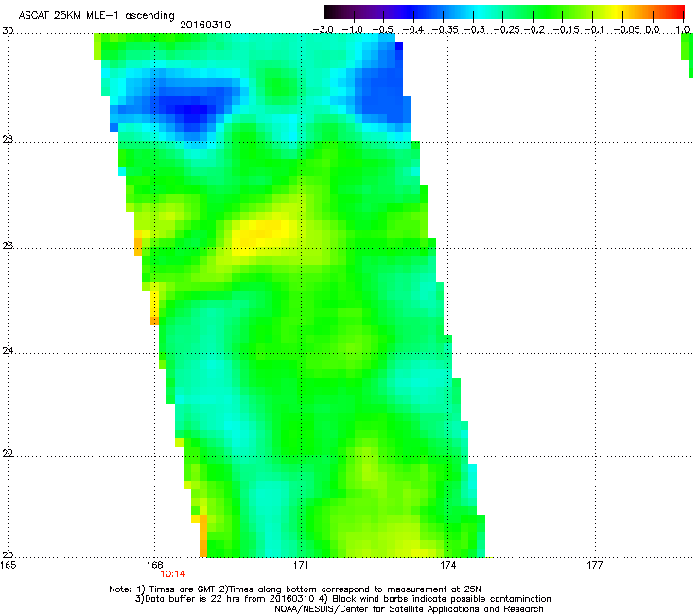The height and width of the screenshot is (615, 700).
Task: Click the latitude axis label '20'
Action: (8, 555)
